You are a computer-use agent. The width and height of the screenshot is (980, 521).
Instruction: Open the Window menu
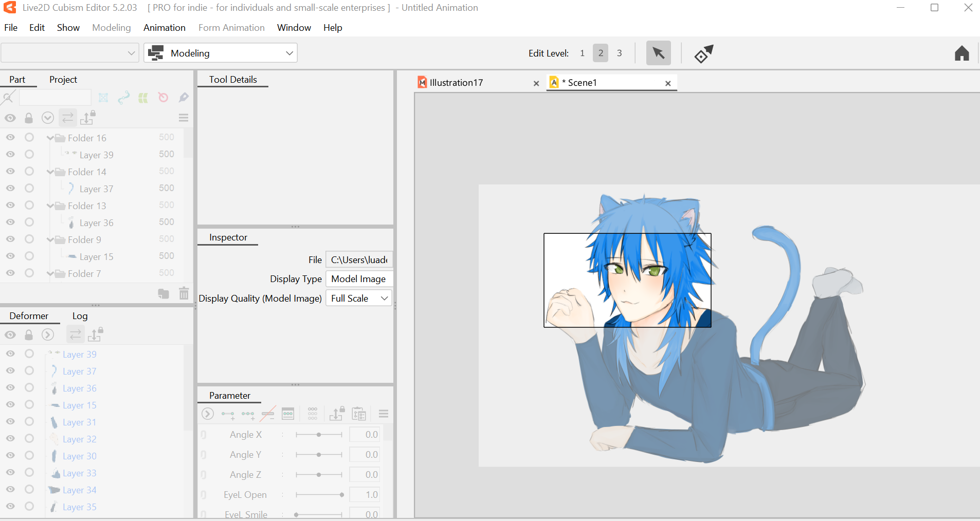pos(294,28)
